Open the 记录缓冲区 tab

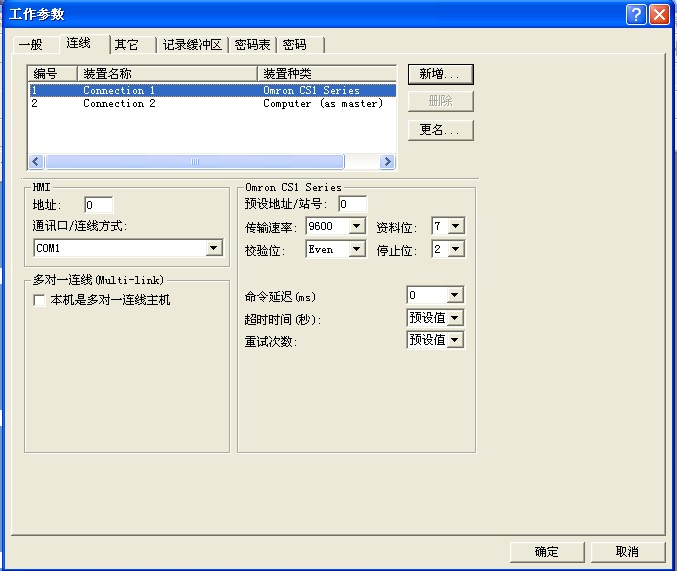click(x=190, y=45)
